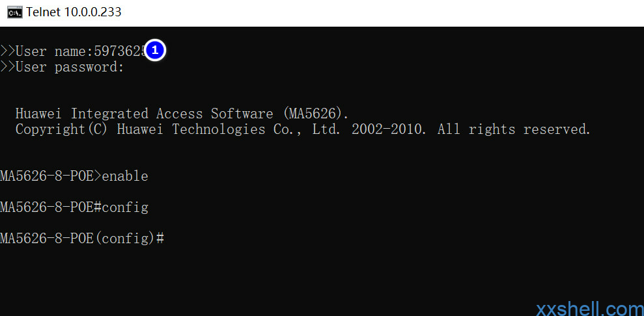The image size is (644, 316).
Task: Click the User name prompt label
Action: (54, 51)
